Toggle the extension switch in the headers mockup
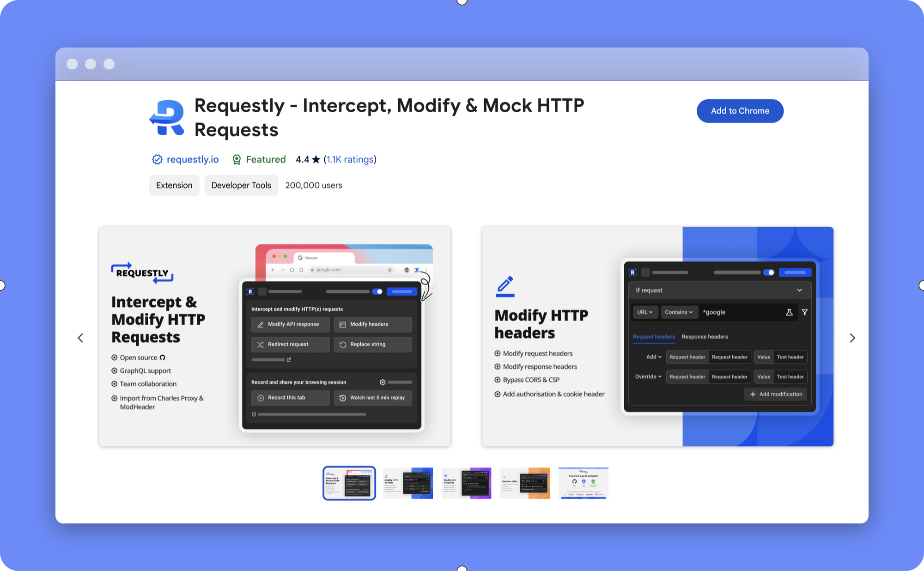924x571 pixels. (770, 273)
